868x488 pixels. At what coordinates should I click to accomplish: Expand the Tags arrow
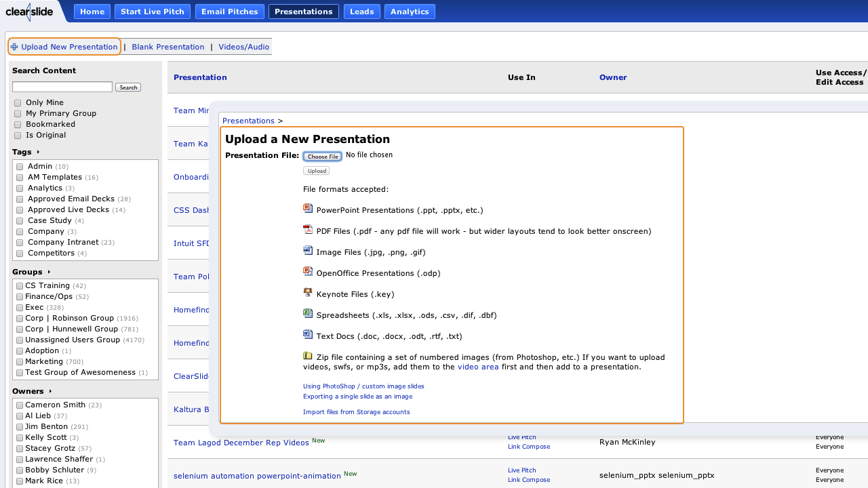(38, 152)
